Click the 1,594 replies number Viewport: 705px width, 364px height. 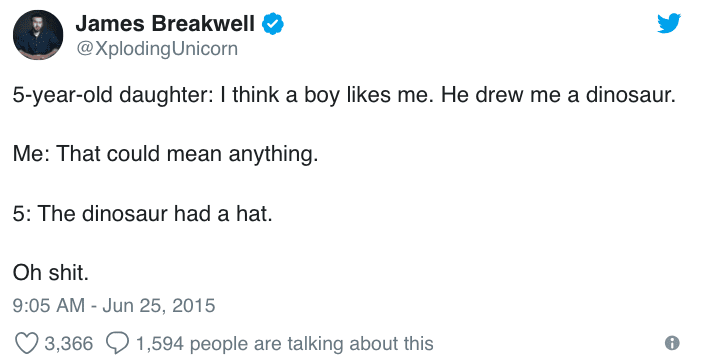[160, 344]
